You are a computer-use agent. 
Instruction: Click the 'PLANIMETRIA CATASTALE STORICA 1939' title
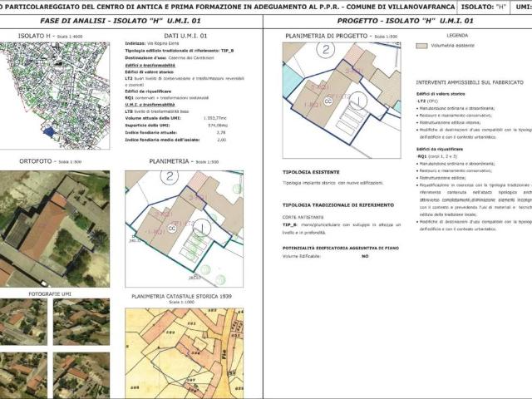[181, 296]
